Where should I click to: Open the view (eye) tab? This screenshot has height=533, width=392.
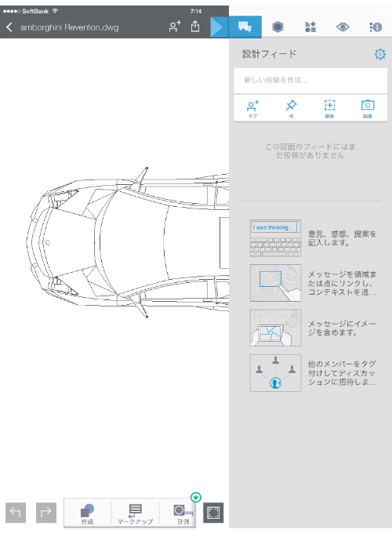click(343, 27)
